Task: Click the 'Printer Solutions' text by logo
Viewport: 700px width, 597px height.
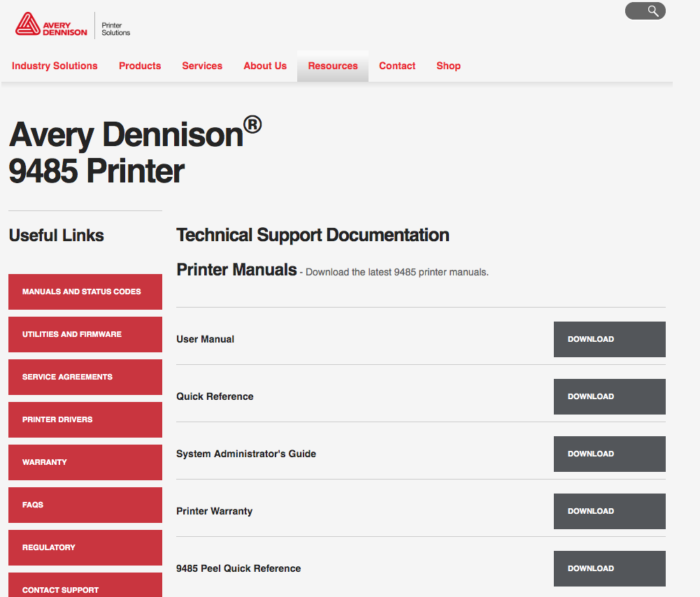Action: point(115,29)
